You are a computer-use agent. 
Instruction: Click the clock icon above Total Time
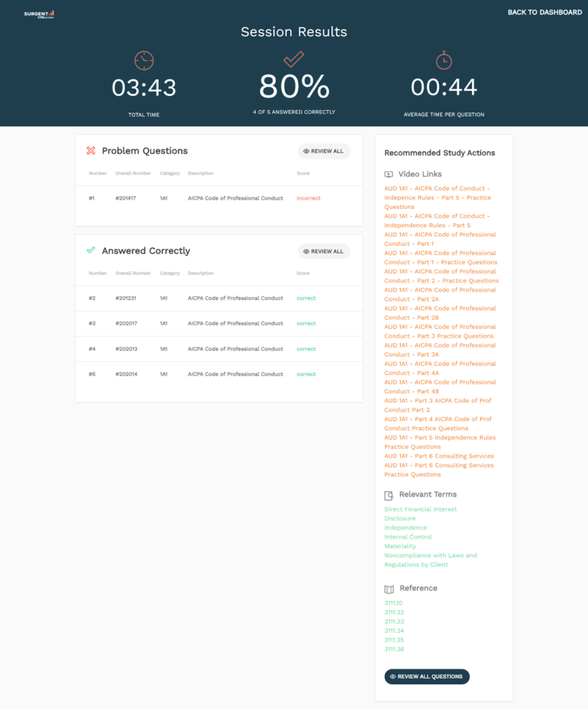144,60
